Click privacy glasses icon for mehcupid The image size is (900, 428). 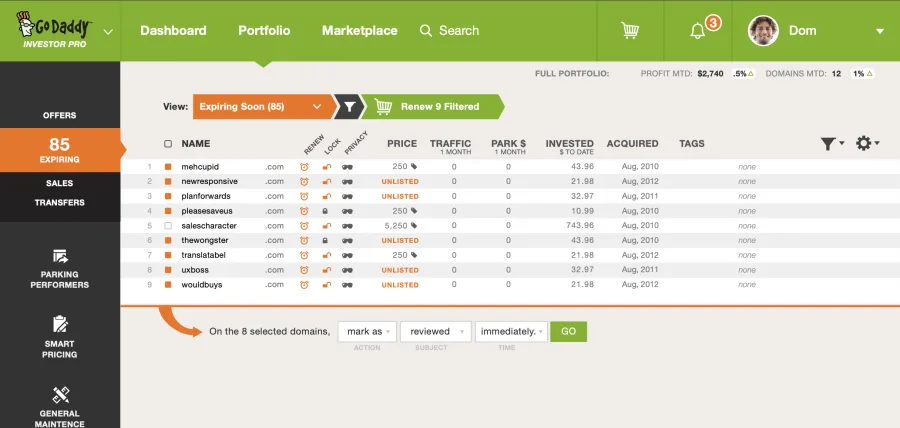click(347, 167)
